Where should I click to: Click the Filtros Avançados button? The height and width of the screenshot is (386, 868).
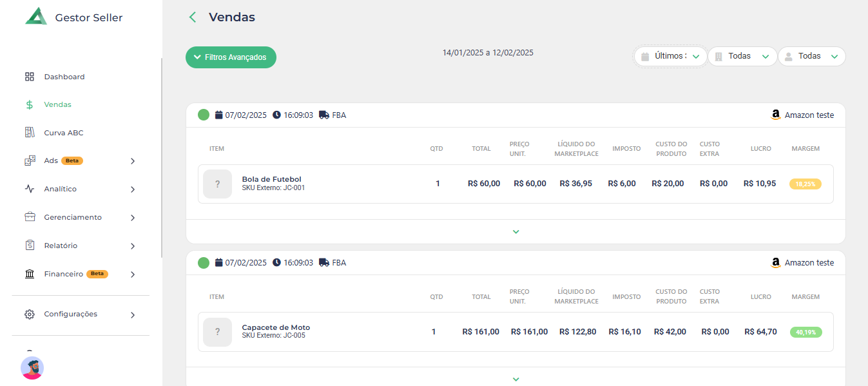231,57
